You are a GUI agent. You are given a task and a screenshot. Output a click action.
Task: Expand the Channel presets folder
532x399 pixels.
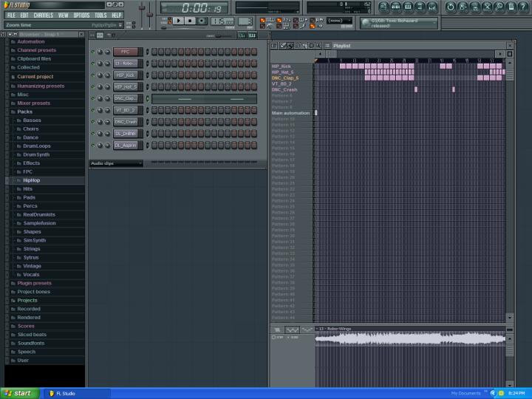[37, 50]
